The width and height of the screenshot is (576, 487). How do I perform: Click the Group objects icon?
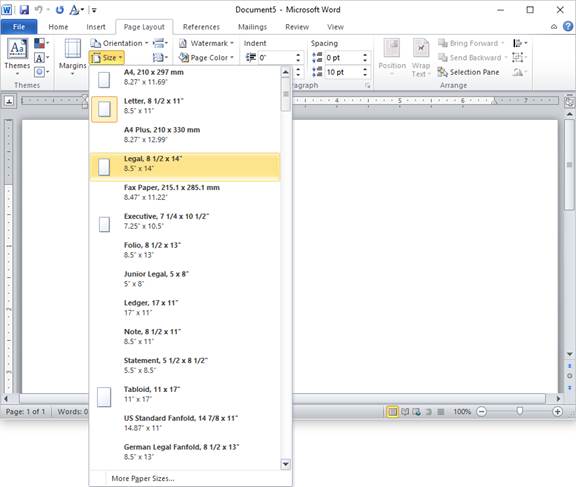[x=519, y=57]
